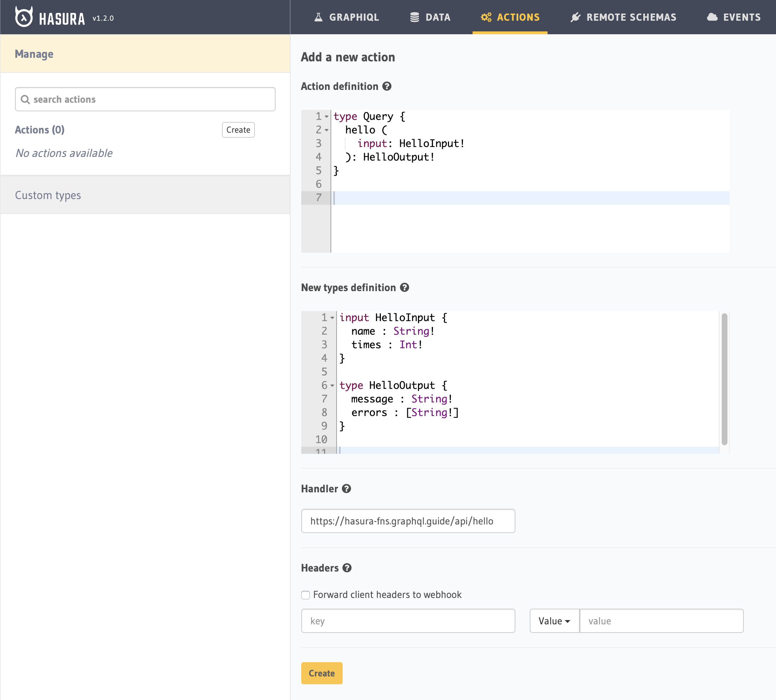Click the Hasura brand name
Image resolution: width=776 pixels, height=700 pixels.
61,19
